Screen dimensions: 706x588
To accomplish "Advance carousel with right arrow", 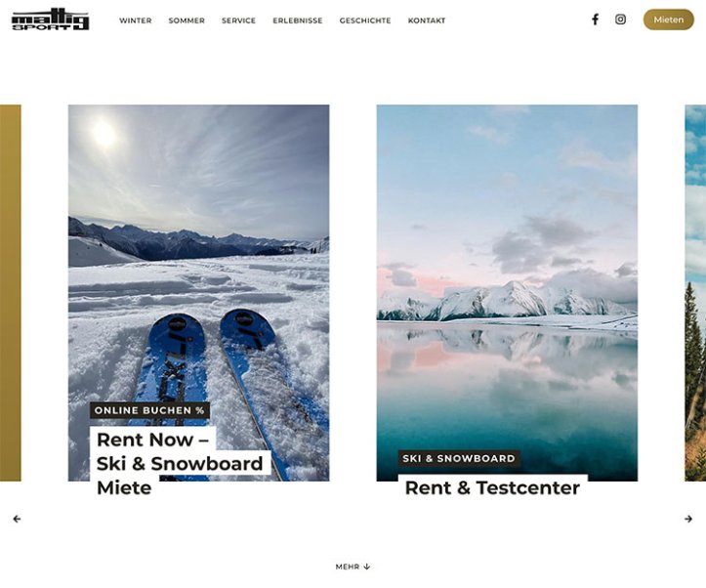I will [688, 519].
